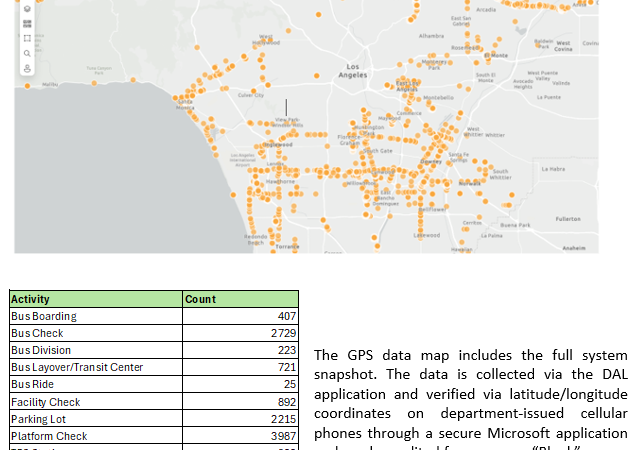Click the person icon in map toolbar
638x450 pixels.
click(27, 68)
